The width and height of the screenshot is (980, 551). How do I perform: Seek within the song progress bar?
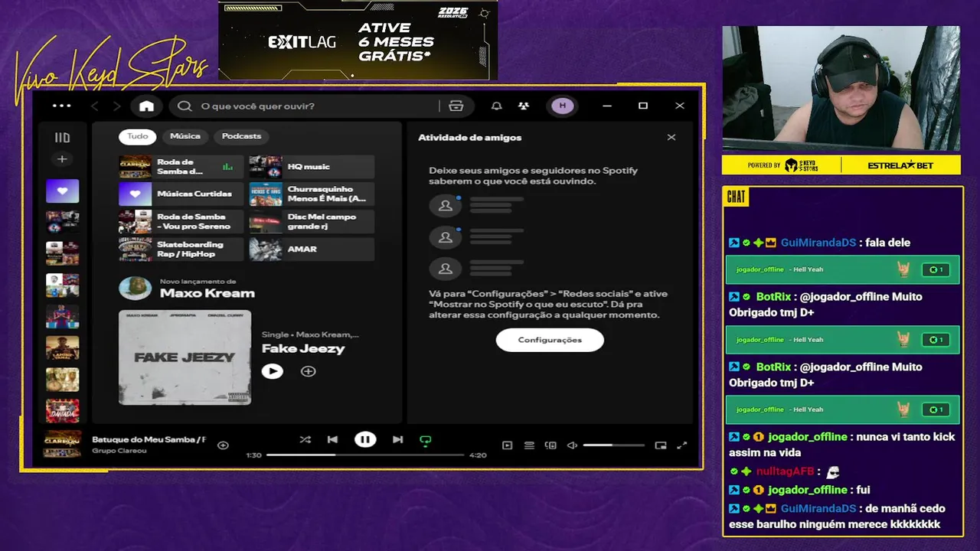tap(365, 455)
